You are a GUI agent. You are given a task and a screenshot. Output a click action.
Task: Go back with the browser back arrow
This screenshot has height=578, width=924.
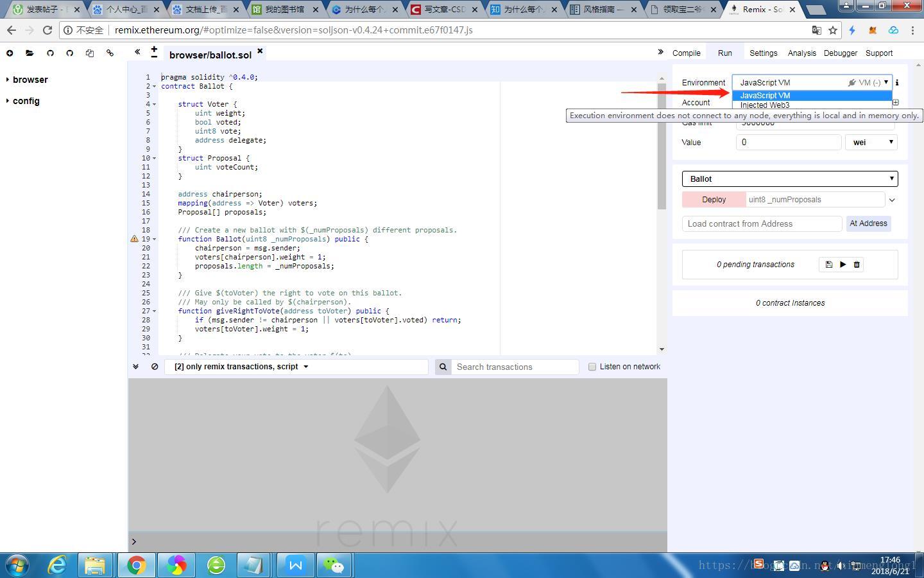tap(12, 30)
